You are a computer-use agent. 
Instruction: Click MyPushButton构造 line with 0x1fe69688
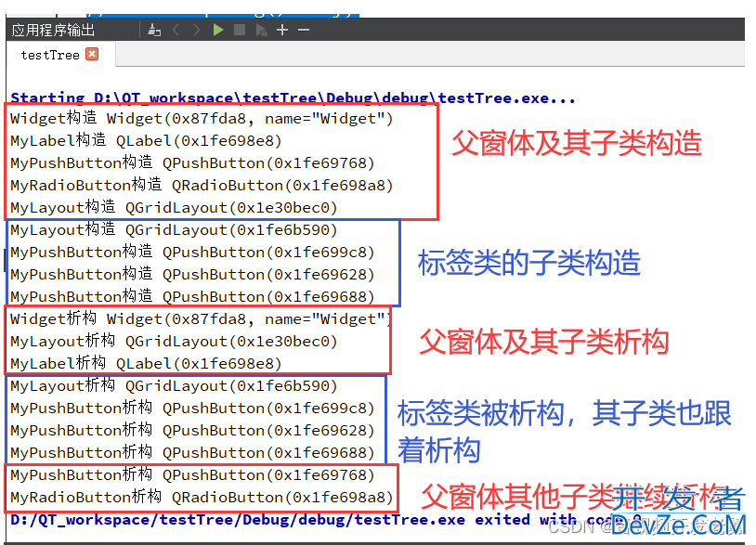pos(192,296)
